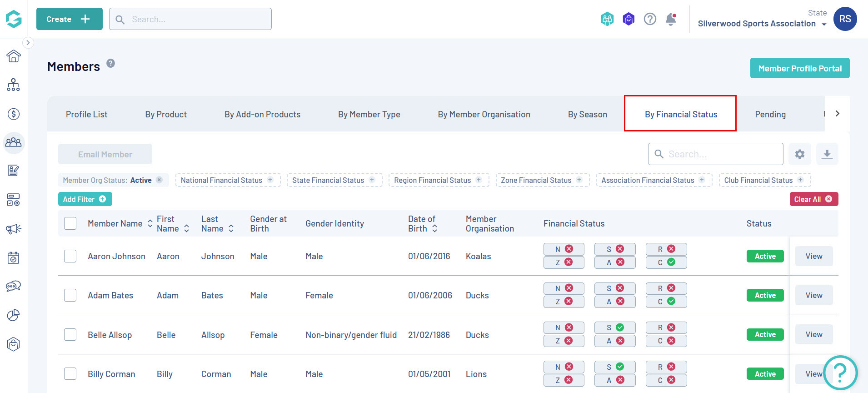
Task: Select Aaron Johnson's row checkbox
Action: [70, 256]
